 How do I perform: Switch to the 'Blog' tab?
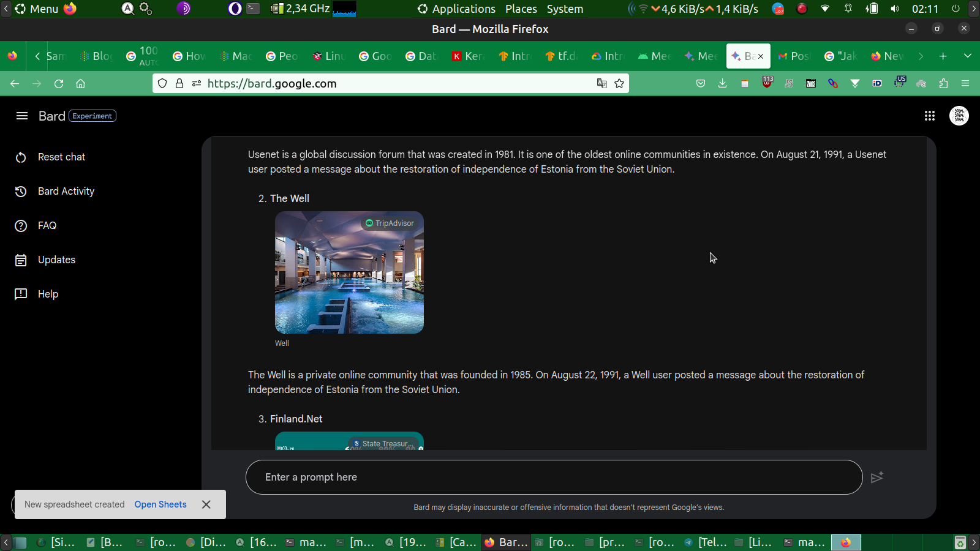pyautogui.click(x=97, y=56)
